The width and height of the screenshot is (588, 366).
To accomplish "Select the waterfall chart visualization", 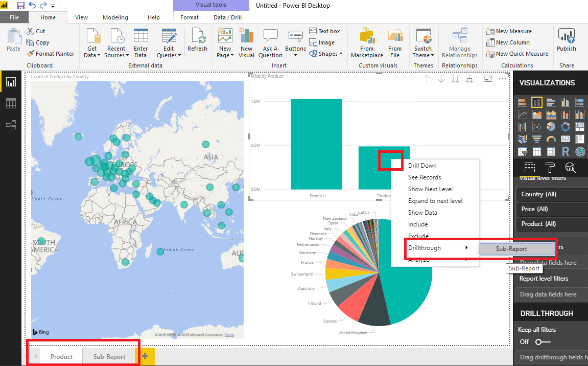I will click(x=523, y=127).
